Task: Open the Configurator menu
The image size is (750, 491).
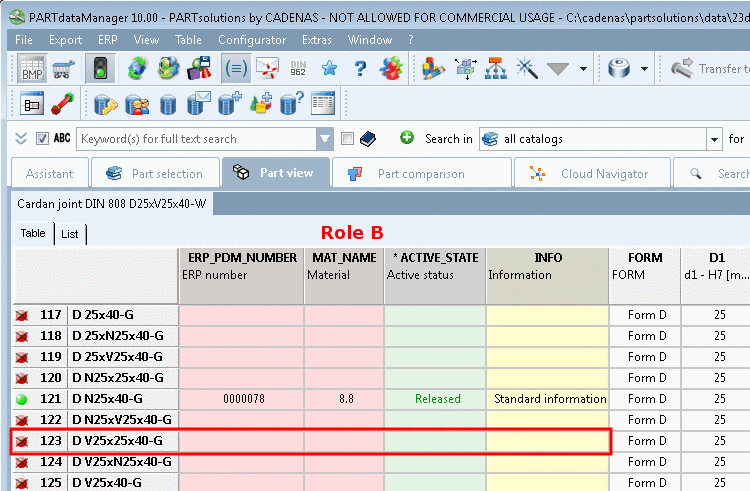Action: 252,40
